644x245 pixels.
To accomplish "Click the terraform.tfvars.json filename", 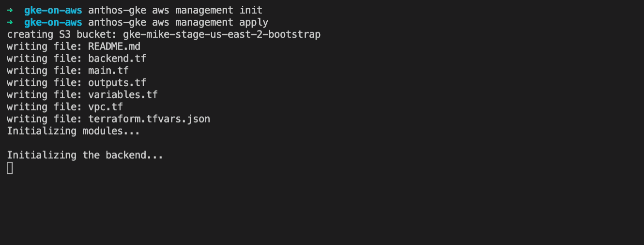I will click(x=149, y=119).
